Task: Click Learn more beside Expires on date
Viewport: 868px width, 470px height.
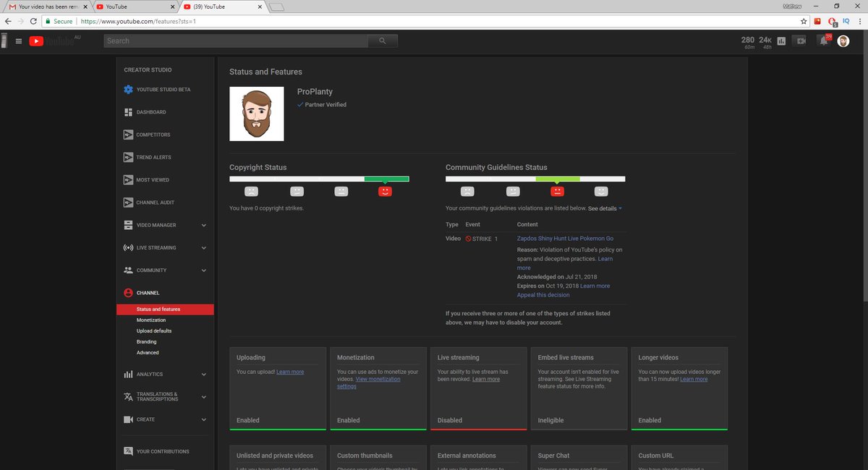Action: 595,286
